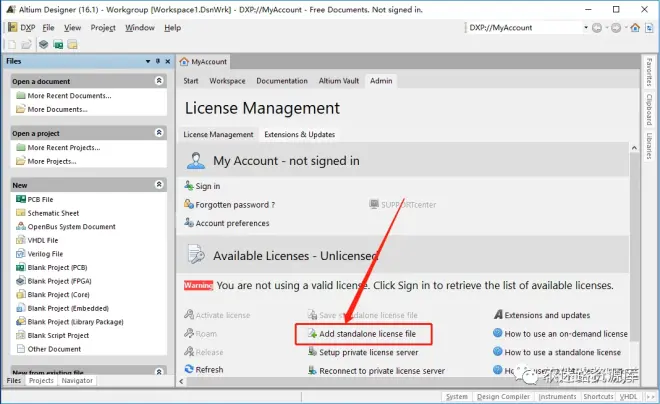Open the Files panel options dropdown arrow
Viewport: 660px width, 404px height.
148,61
